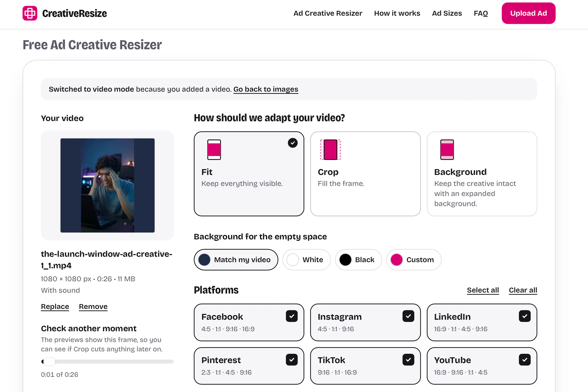The width and height of the screenshot is (588, 392).
Task: Click the CreativeResize logo icon
Action: [x=30, y=13]
